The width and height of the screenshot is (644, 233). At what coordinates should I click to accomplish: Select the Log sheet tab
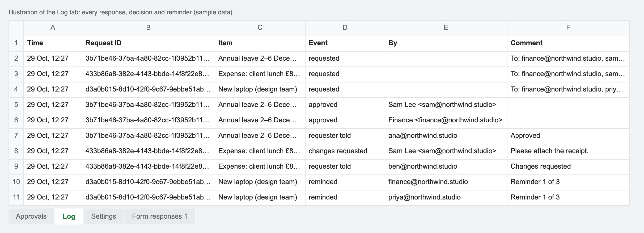pos(69,216)
